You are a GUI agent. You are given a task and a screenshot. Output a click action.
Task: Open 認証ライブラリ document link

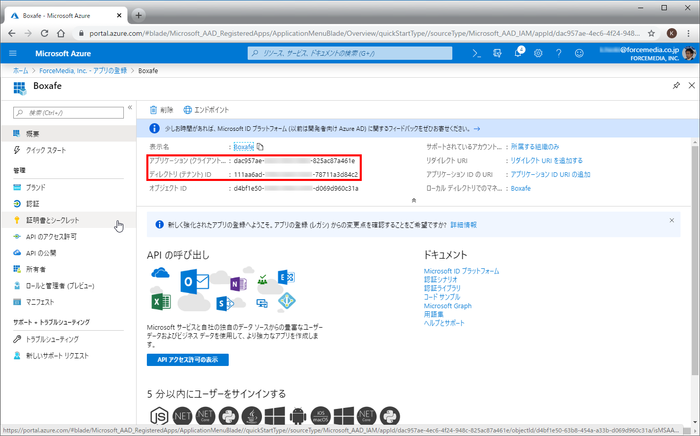pos(442,288)
